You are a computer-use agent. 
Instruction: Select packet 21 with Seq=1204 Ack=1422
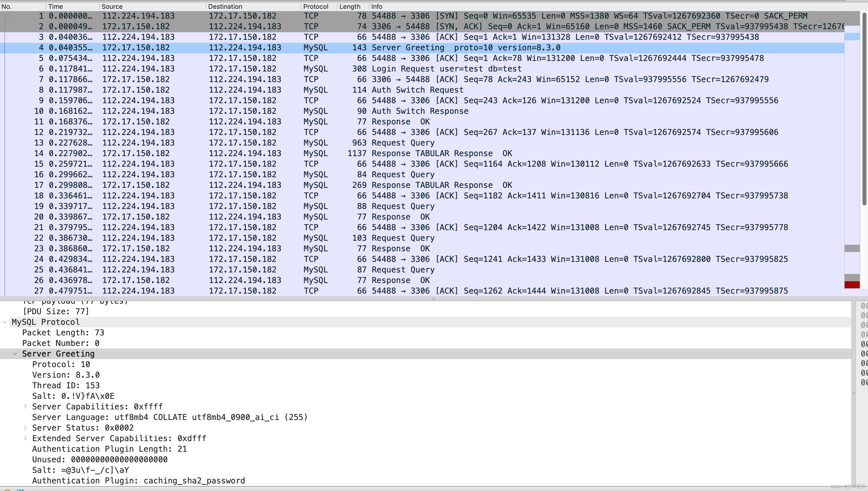click(422, 227)
